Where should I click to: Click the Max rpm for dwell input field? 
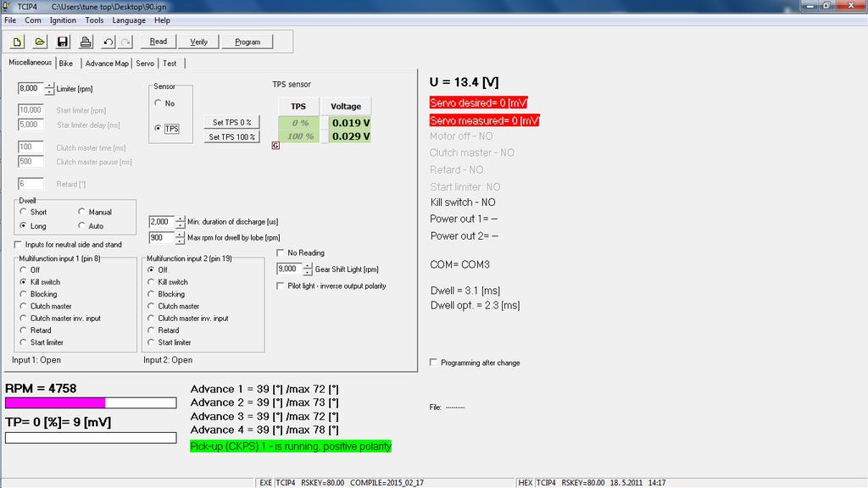[161, 238]
